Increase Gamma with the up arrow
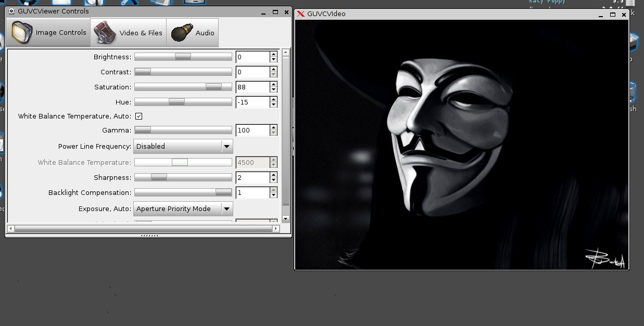Screen dimensions: 644x326 pyautogui.click(x=273, y=127)
